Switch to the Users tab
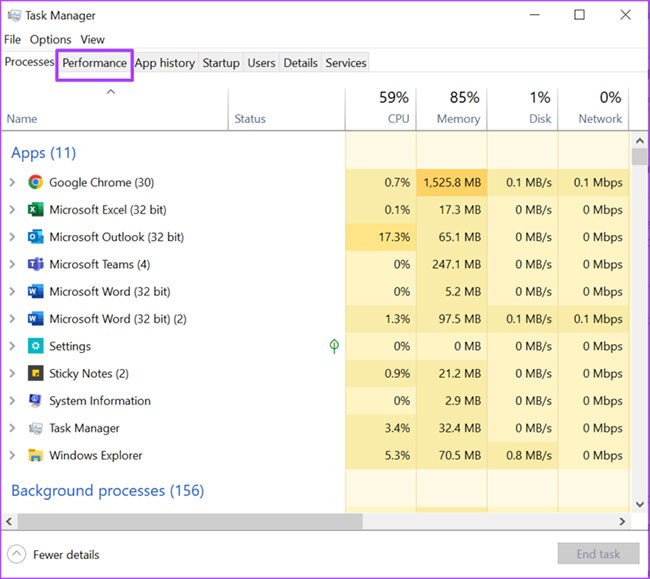The image size is (650, 579). pos(261,63)
